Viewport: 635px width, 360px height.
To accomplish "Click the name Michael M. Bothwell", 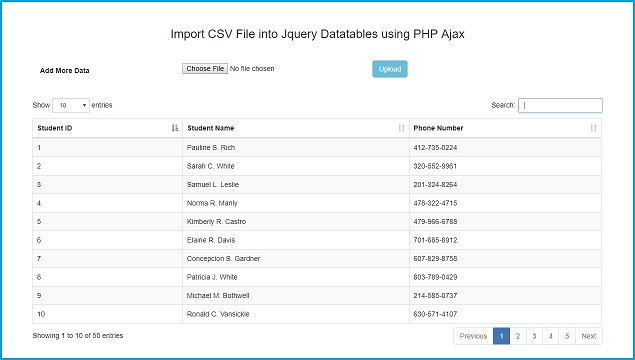I will point(218,296).
